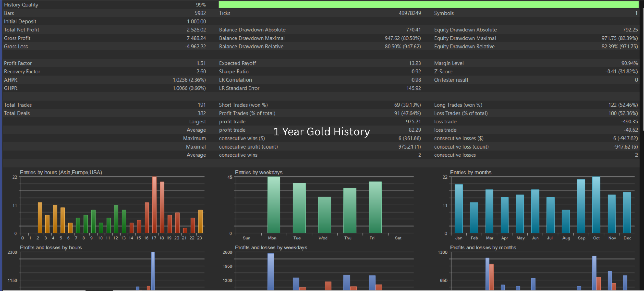The width and height of the screenshot is (644, 291).
Task: Select the GHPR value "1.0066 (0.66%)"
Action: pyautogui.click(x=189, y=88)
